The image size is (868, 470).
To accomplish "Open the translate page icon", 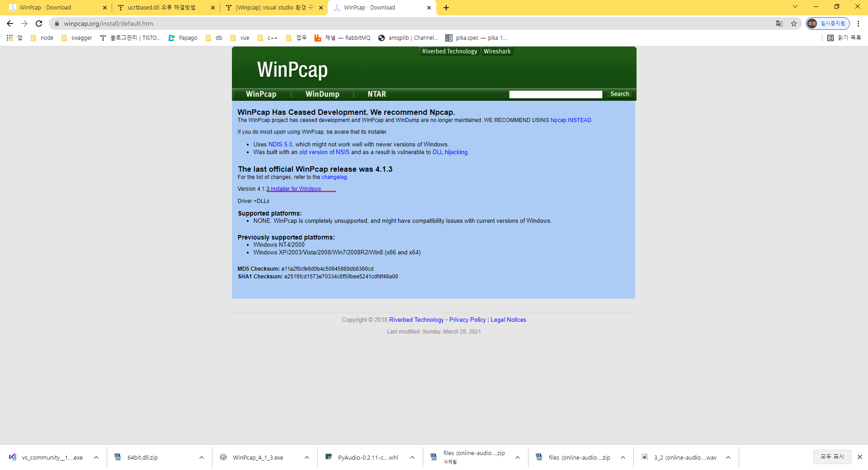I will point(779,23).
